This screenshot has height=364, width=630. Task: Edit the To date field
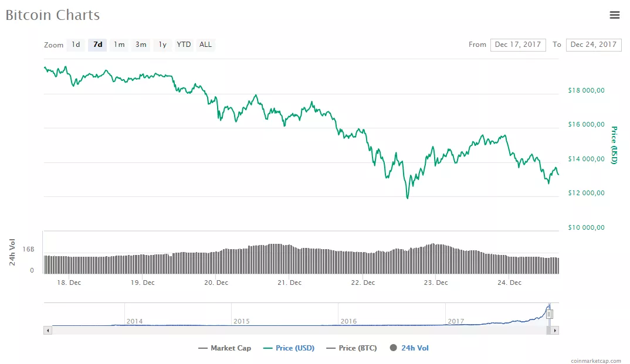593,45
